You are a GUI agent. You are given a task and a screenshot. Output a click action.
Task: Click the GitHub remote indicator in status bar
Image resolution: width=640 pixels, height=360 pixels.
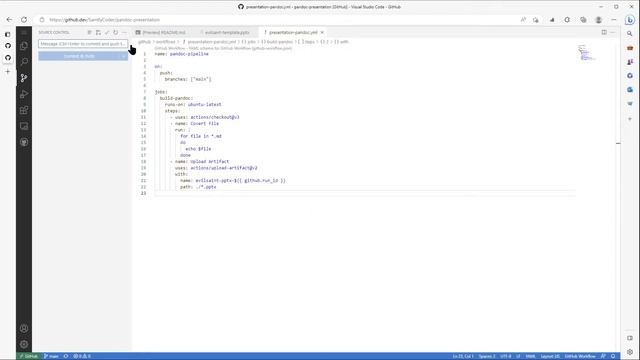click(28, 356)
